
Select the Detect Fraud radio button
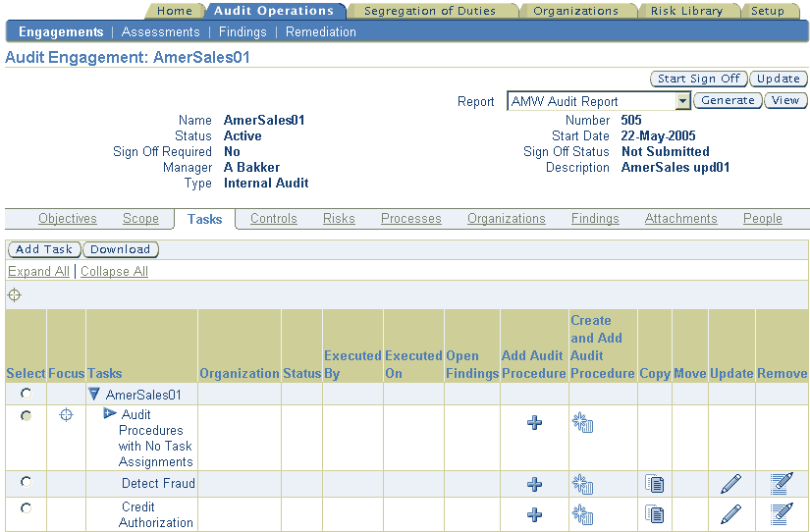[26, 481]
